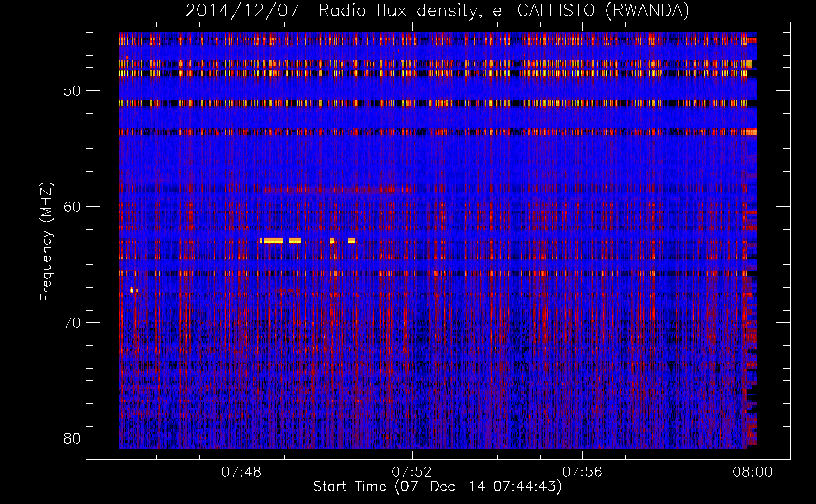
Task: Click the 'Frequency (MHZ)' y-axis label
Action: click(46, 242)
